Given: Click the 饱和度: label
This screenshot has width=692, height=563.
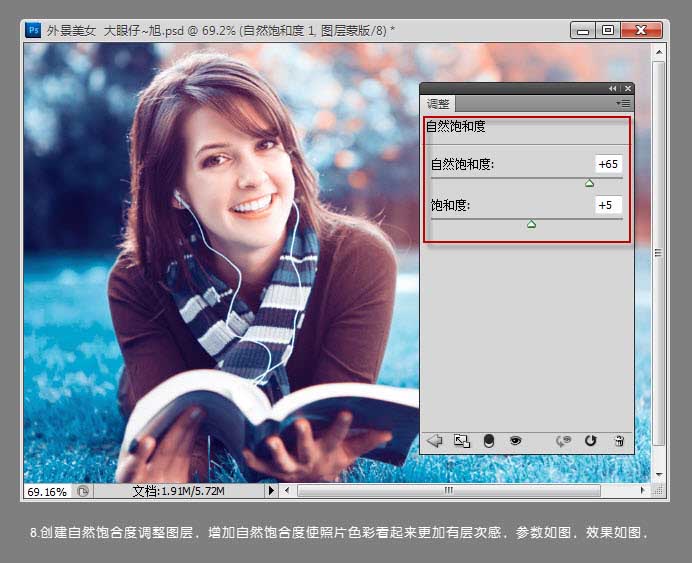Looking at the screenshot, I should pos(450,205).
